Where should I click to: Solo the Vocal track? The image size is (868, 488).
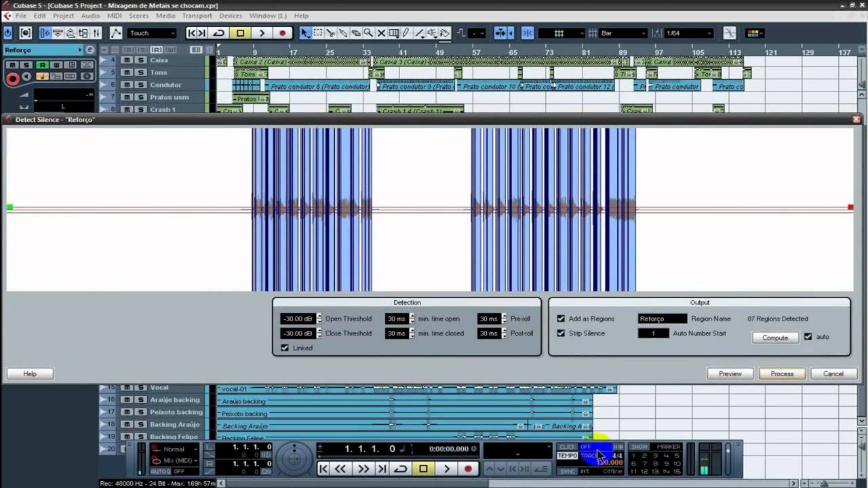point(140,388)
